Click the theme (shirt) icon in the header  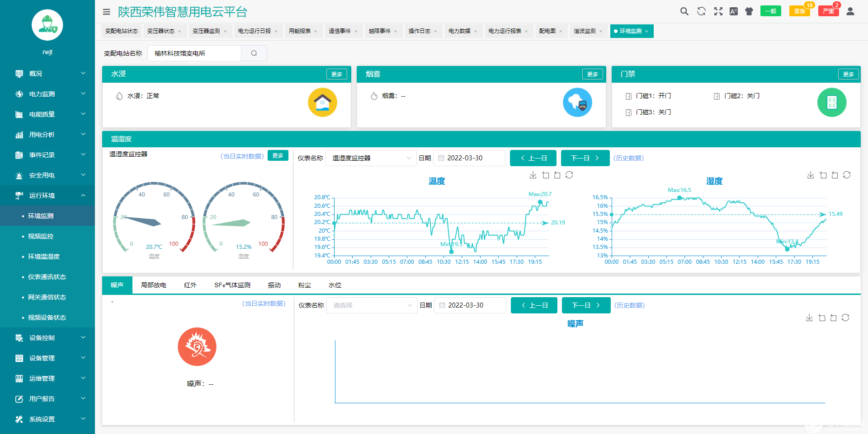pos(749,11)
